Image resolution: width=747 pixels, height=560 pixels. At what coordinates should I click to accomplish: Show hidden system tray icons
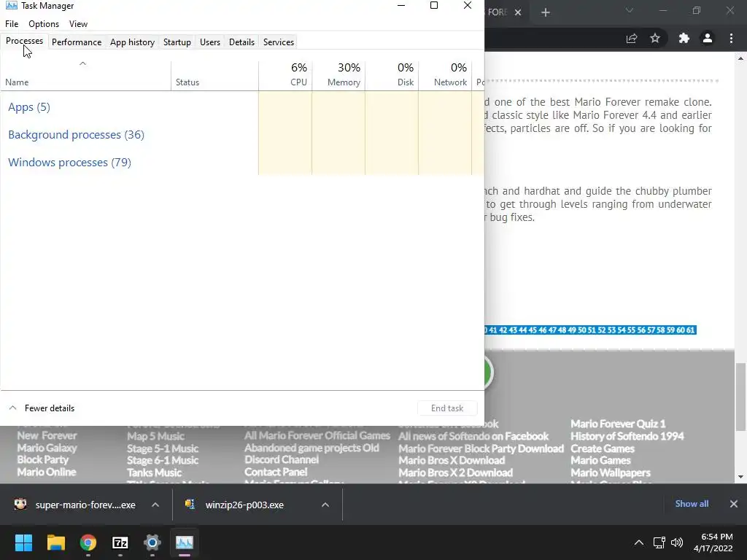point(639,542)
